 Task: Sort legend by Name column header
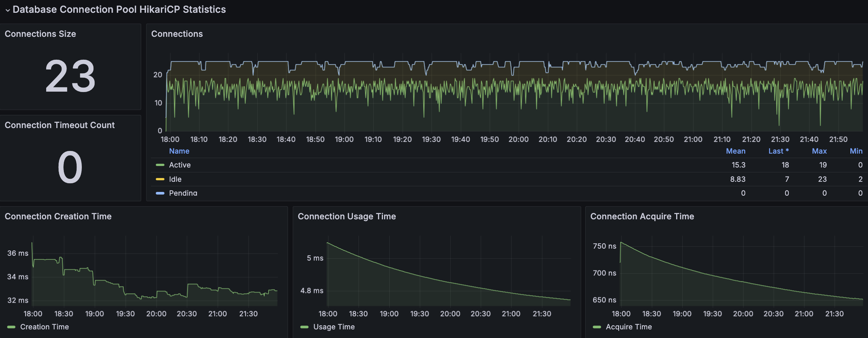point(179,151)
